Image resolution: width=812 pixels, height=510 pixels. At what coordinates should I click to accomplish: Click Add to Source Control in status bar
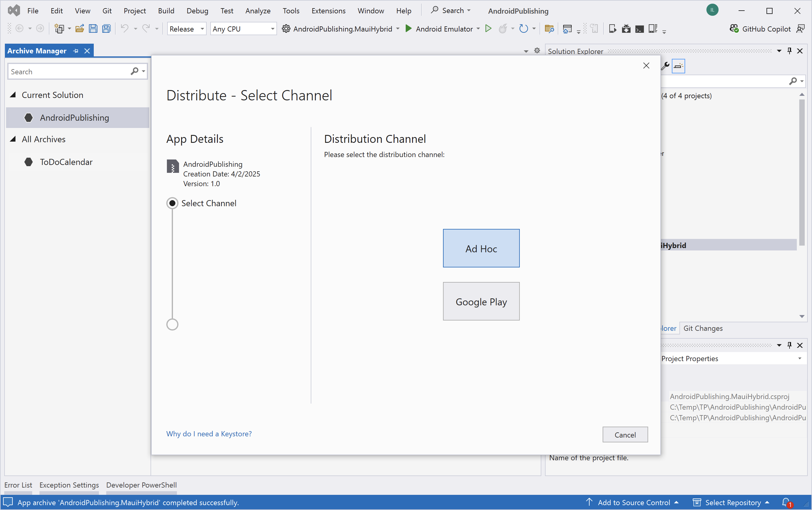click(632, 502)
